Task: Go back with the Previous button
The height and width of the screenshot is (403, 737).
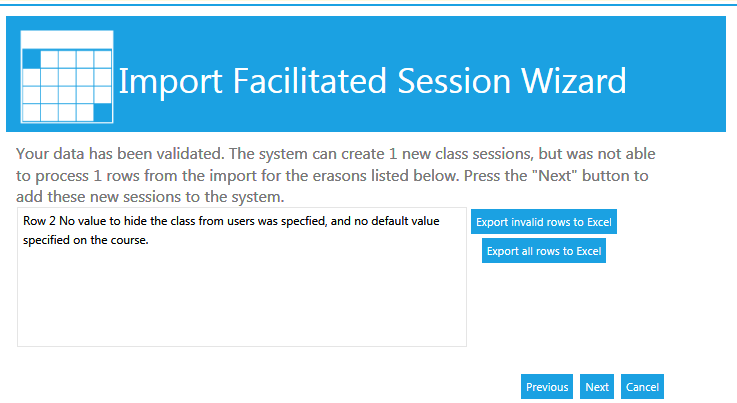Action: pyautogui.click(x=547, y=387)
